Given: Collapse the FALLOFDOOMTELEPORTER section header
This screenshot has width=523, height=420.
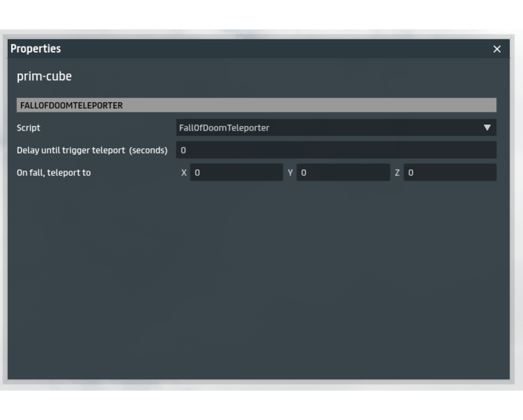Looking at the screenshot, I should click(x=256, y=105).
